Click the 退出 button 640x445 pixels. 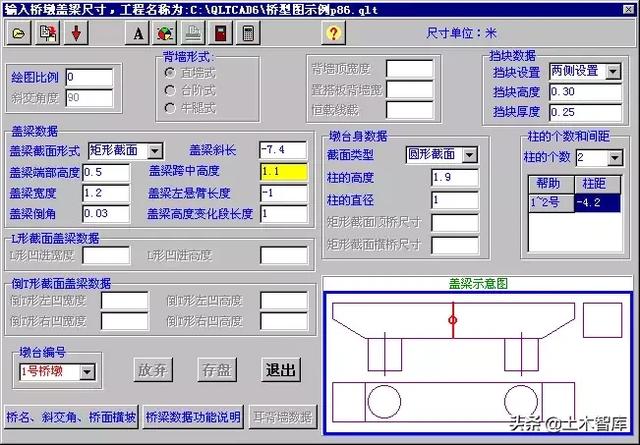point(281,369)
